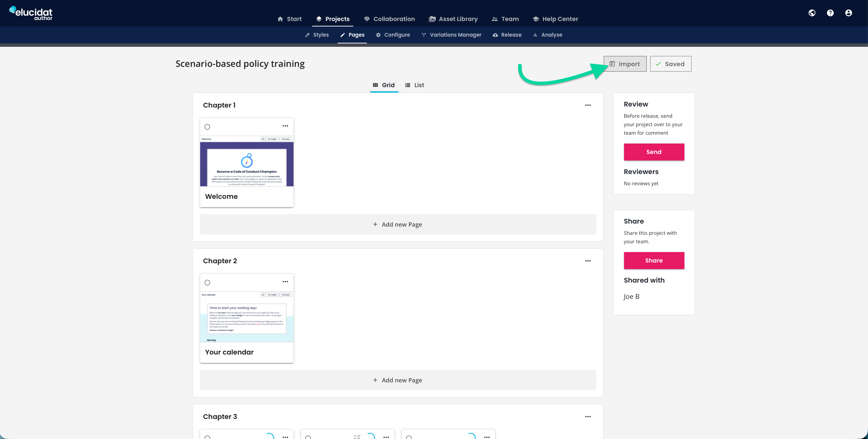
Task: Click the Help Center graduation cap icon
Action: [x=536, y=19]
